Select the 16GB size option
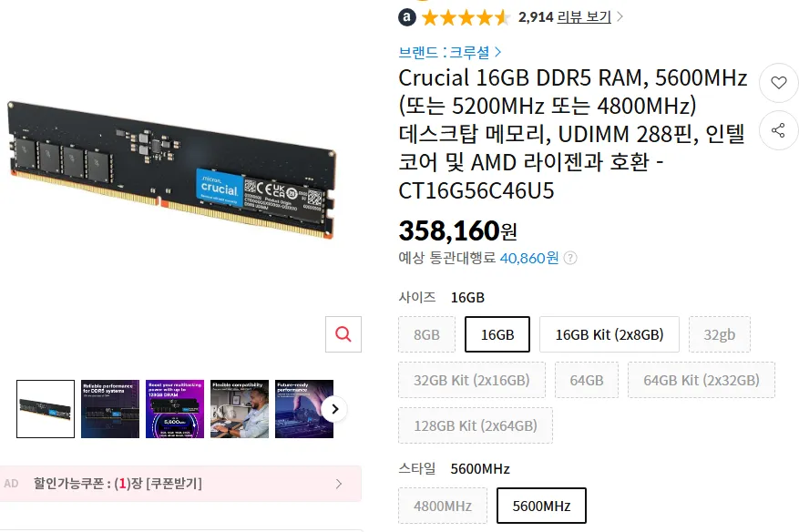Viewport: 799px width, 532px height. pyautogui.click(x=497, y=334)
